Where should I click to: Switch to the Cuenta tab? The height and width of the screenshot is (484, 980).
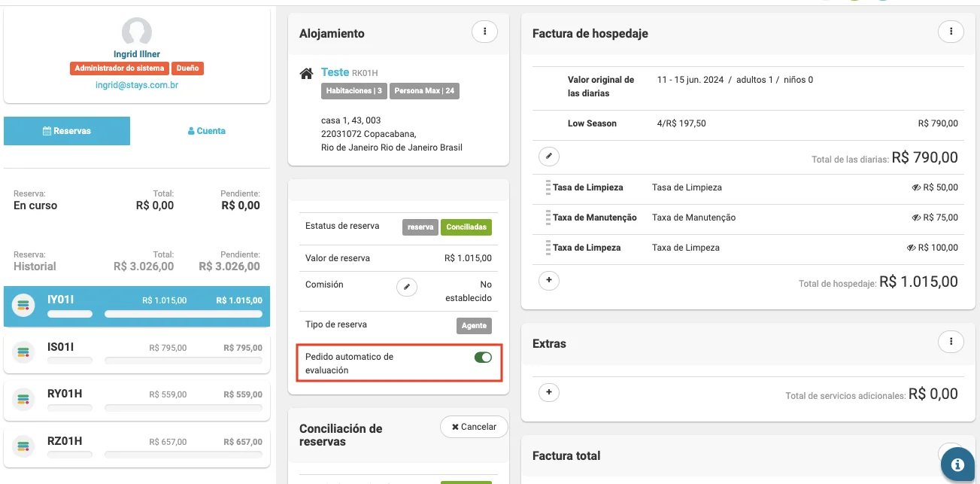pos(206,131)
